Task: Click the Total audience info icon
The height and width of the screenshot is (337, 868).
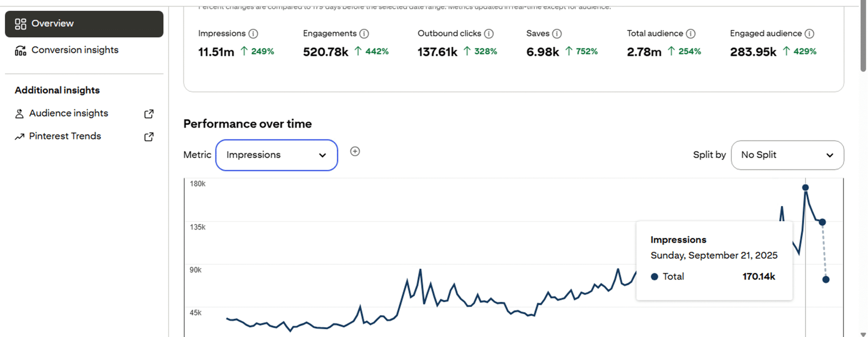Action: coord(691,34)
